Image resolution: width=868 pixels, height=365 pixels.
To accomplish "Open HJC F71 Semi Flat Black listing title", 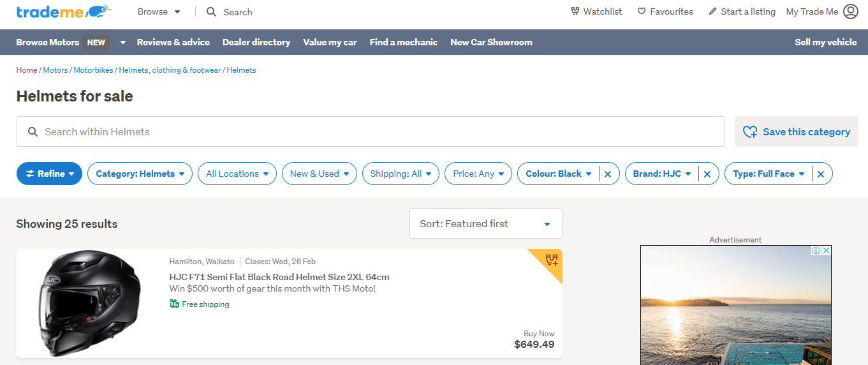I will pyautogui.click(x=279, y=277).
